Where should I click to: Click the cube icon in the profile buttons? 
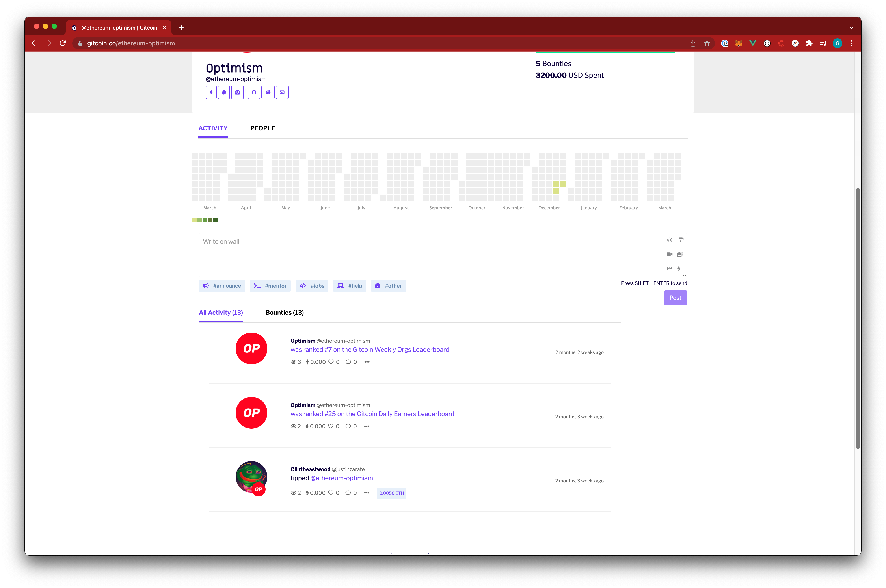click(224, 92)
